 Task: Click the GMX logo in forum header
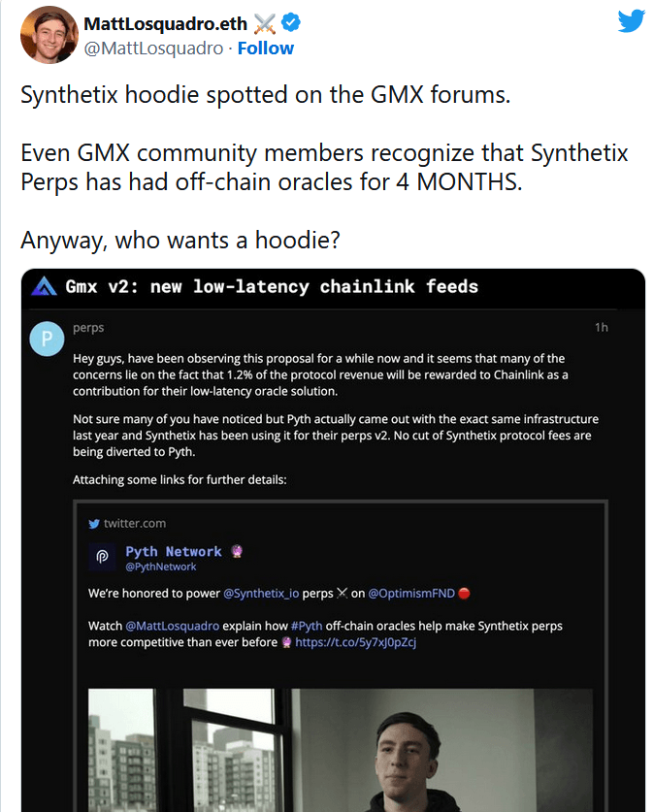pos(44,287)
